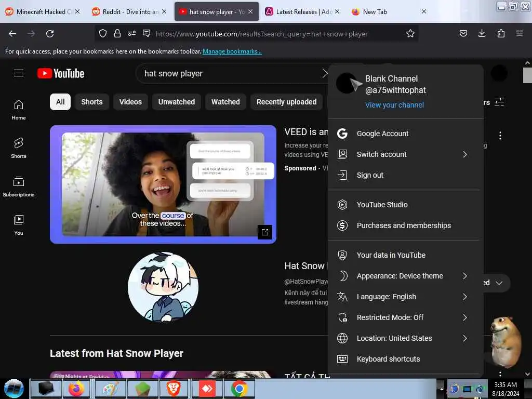Reload the page with refresh button
532x399 pixels.
point(50,34)
